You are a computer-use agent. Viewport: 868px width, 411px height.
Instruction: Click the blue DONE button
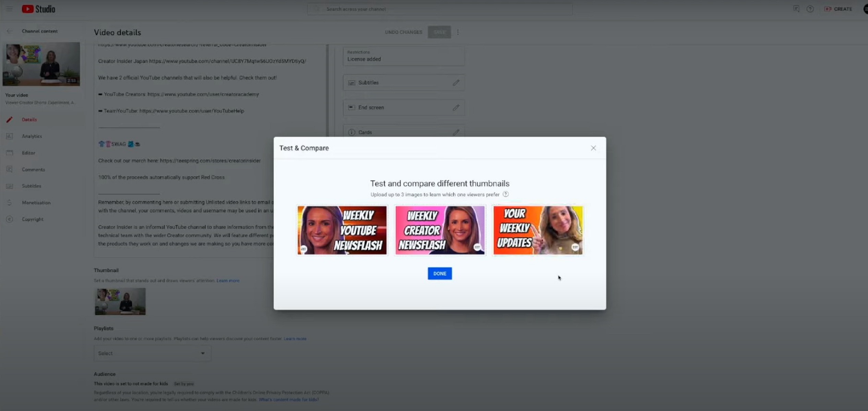[x=439, y=273]
